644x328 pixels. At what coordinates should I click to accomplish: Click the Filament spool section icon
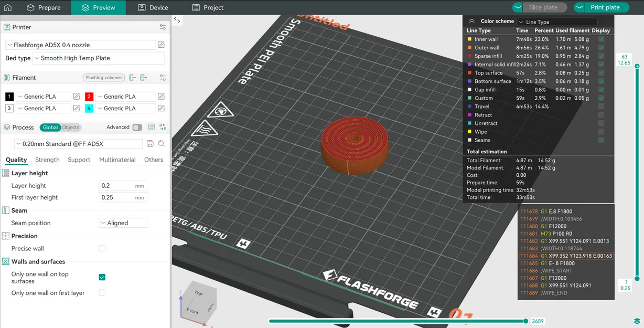(x=7, y=77)
